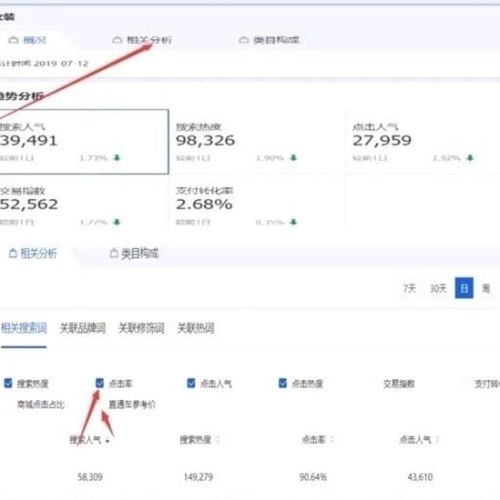Select the 搜索人气 39,491 metric card
Viewport: 500px width, 500px height.
click(83, 142)
